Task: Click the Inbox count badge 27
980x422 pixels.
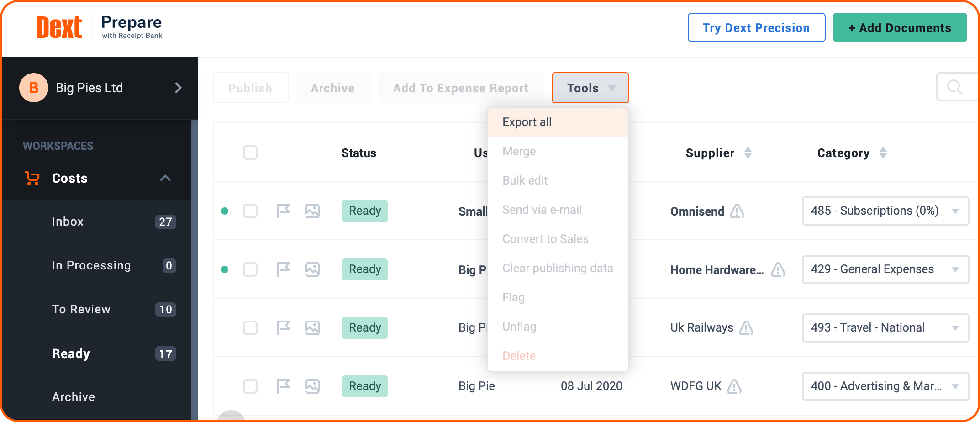Action: pyautogui.click(x=165, y=222)
